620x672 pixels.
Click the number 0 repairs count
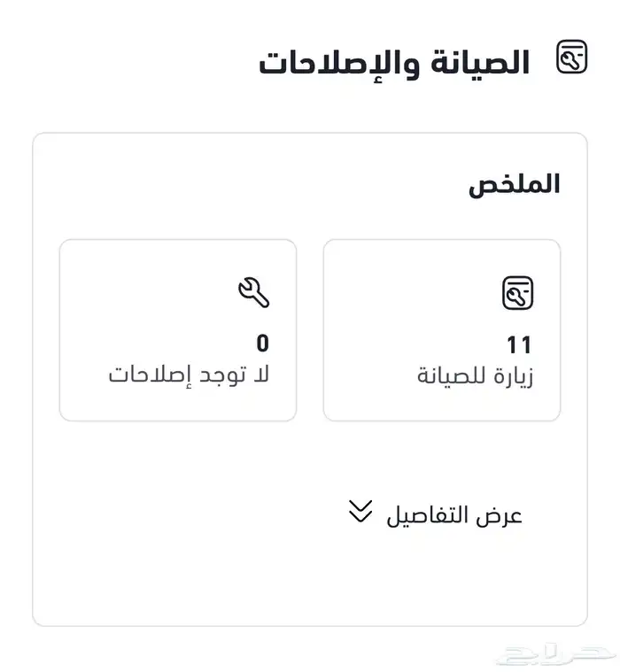pyautogui.click(x=262, y=343)
